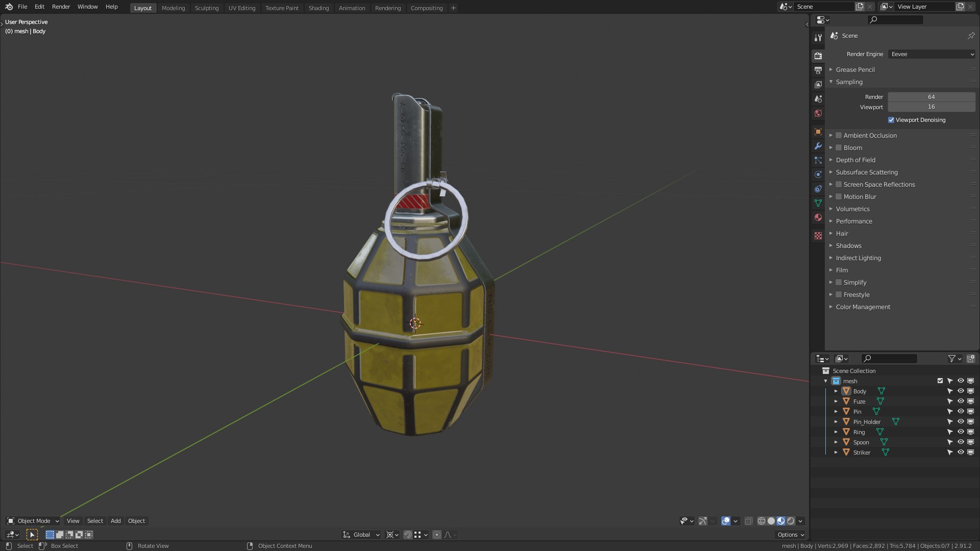Uncheck Viewport Denoising
Image resolution: width=980 pixels, height=551 pixels.
[891, 120]
